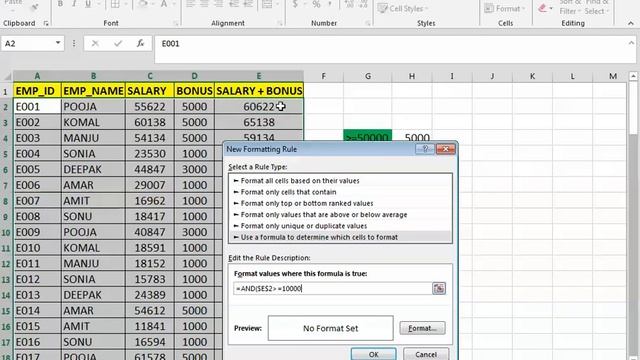Image resolution: width=640 pixels, height=360 pixels.
Task: Click the Select All corner of sheet
Action: (7, 76)
